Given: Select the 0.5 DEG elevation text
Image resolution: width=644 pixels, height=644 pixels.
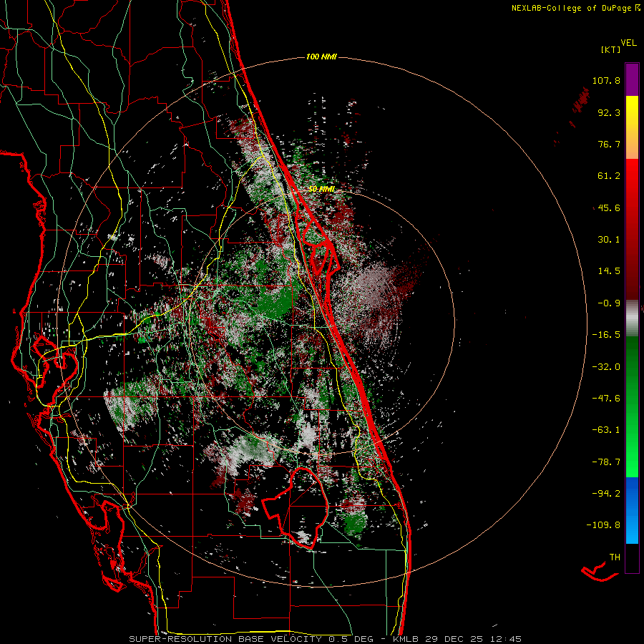Looking at the screenshot, I should (x=351, y=639).
